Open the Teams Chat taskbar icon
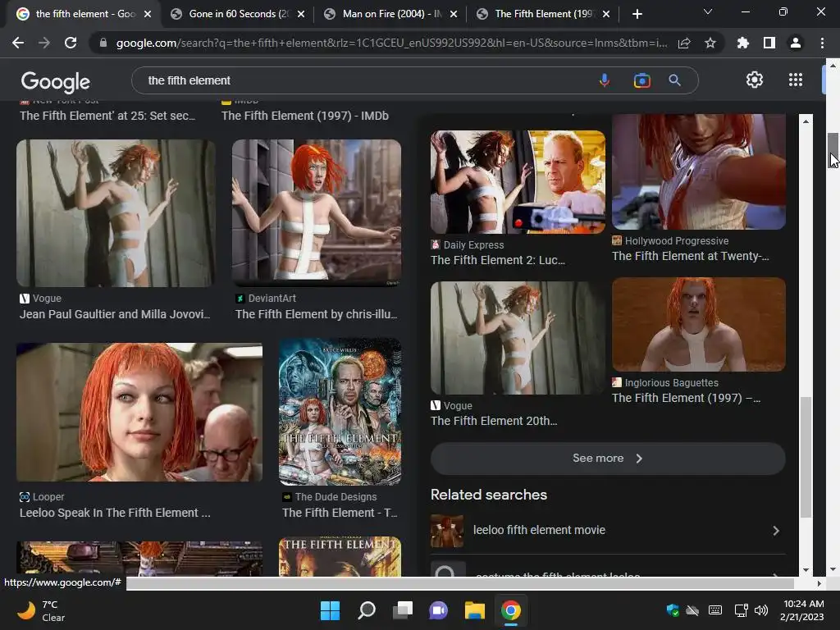The image size is (840, 630). click(438, 610)
